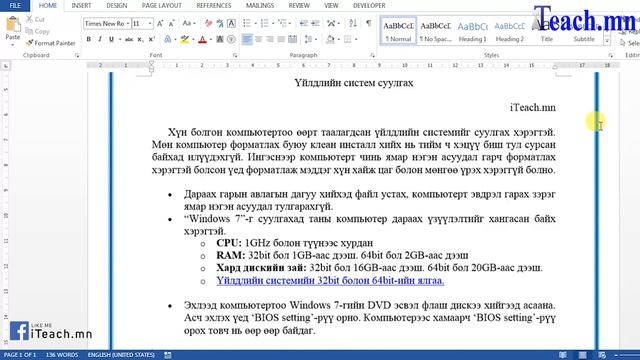Screen dimensions: 640x360
Task: Click ENGLISH (UNITED STATES) language indicator
Action: click(121, 355)
